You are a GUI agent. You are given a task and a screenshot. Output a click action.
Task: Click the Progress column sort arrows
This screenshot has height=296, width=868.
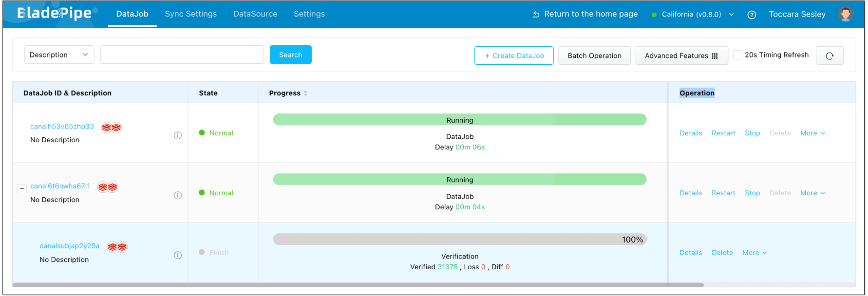point(305,93)
